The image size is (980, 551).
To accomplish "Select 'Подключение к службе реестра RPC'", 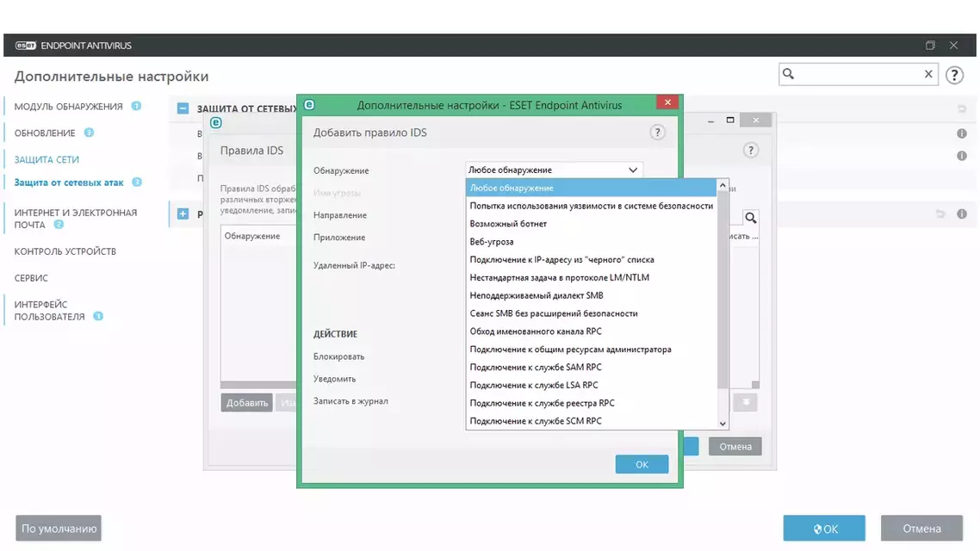I will [x=592, y=403].
